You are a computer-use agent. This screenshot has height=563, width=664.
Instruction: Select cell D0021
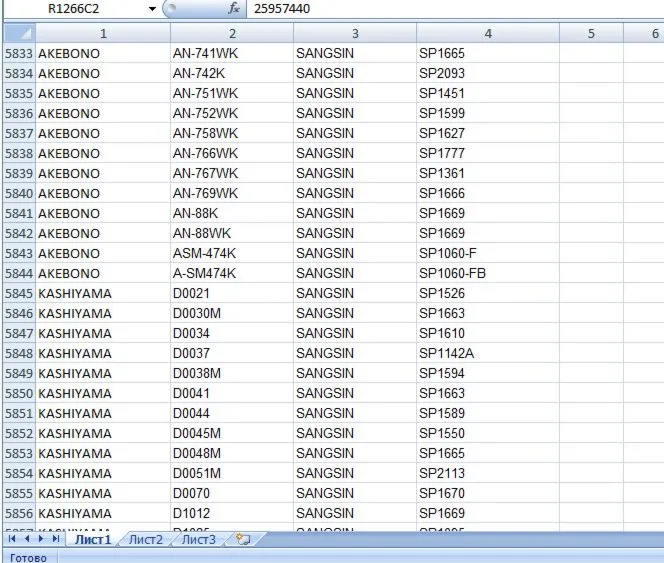coord(232,293)
